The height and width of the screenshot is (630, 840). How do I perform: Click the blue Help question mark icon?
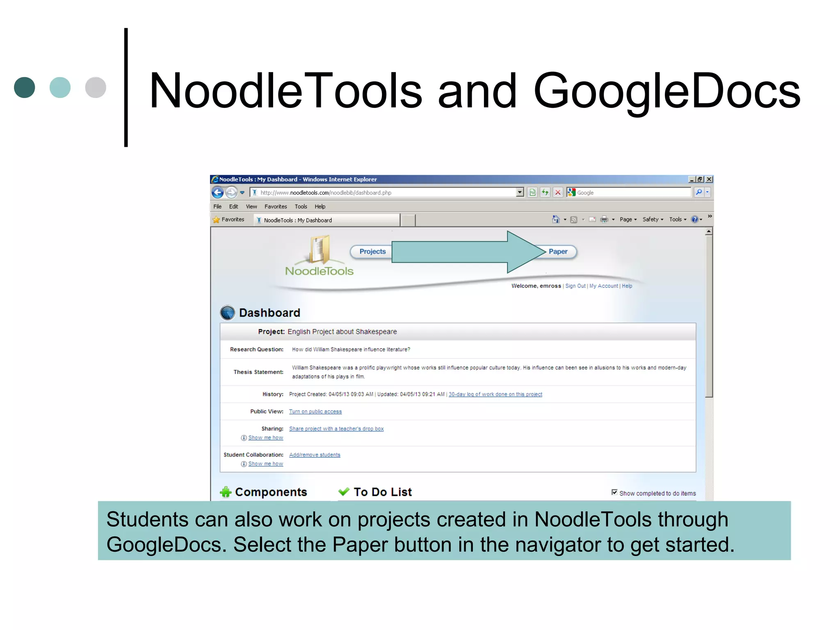(x=694, y=219)
